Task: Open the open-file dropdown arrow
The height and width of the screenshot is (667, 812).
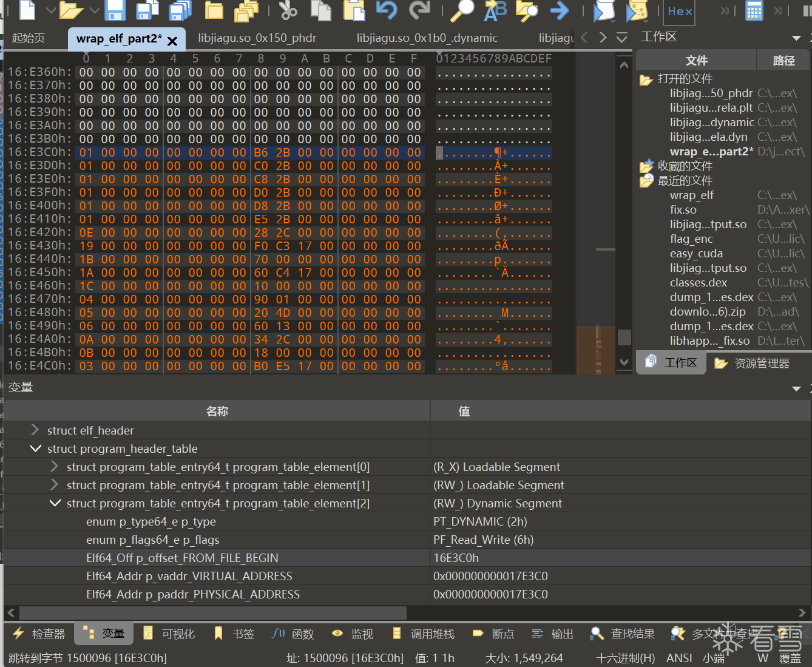Action: pos(94,10)
